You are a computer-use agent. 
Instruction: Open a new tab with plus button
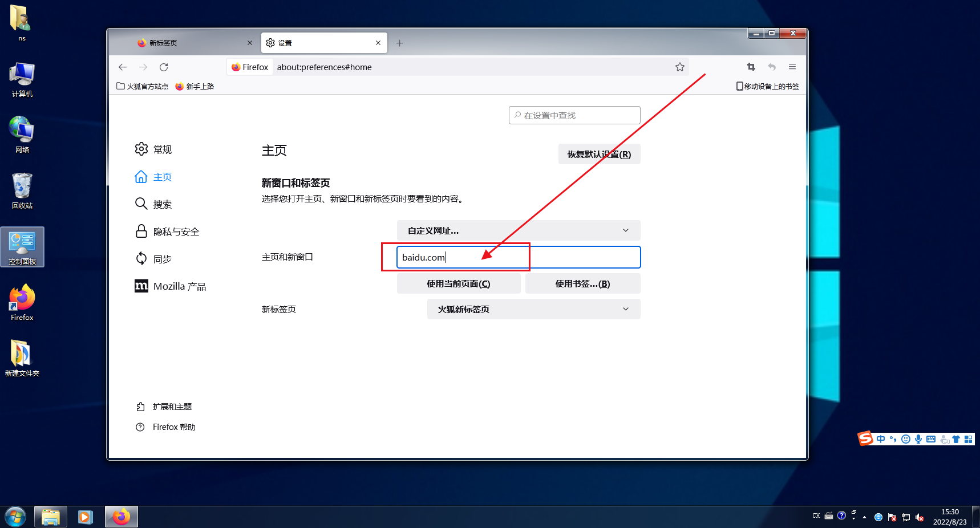(x=400, y=43)
